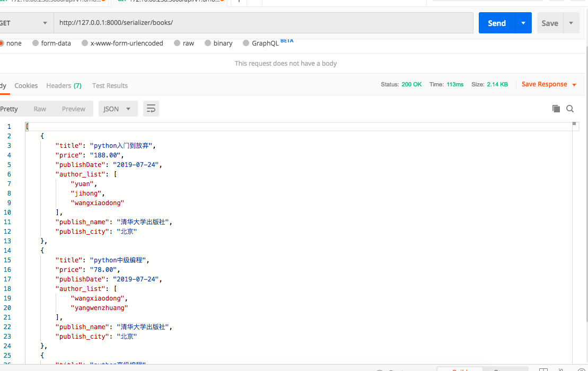Click the "yangwenzhuang" author entry
Image resolution: width=588 pixels, height=371 pixels.
coord(99,308)
